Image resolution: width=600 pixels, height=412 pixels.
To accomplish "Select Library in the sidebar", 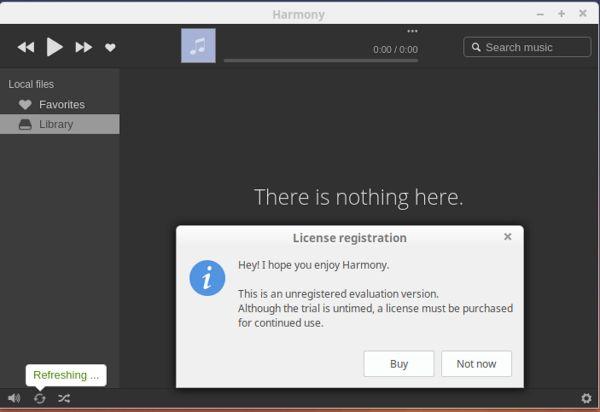I will click(55, 124).
